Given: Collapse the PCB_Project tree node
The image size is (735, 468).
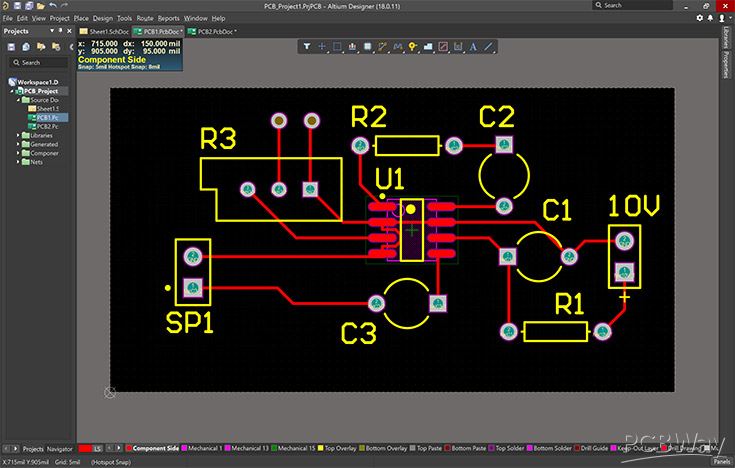Looking at the screenshot, I should [12, 91].
